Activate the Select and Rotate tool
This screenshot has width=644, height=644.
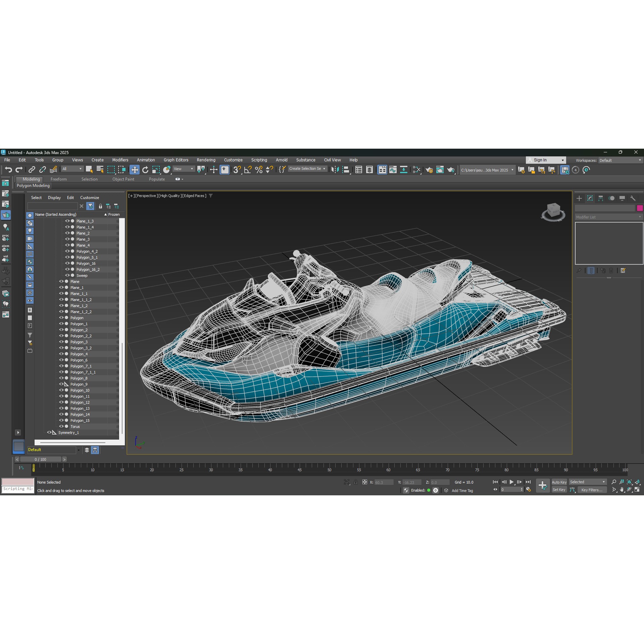[x=145, y=169]
